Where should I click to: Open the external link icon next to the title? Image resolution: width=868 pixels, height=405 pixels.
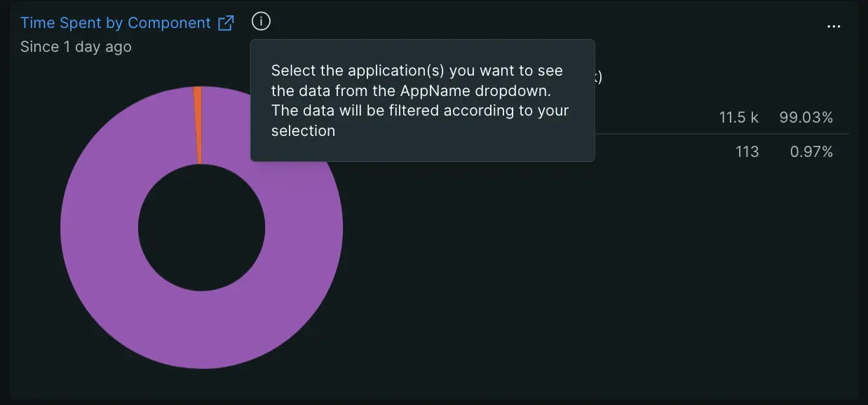[226, 23]
